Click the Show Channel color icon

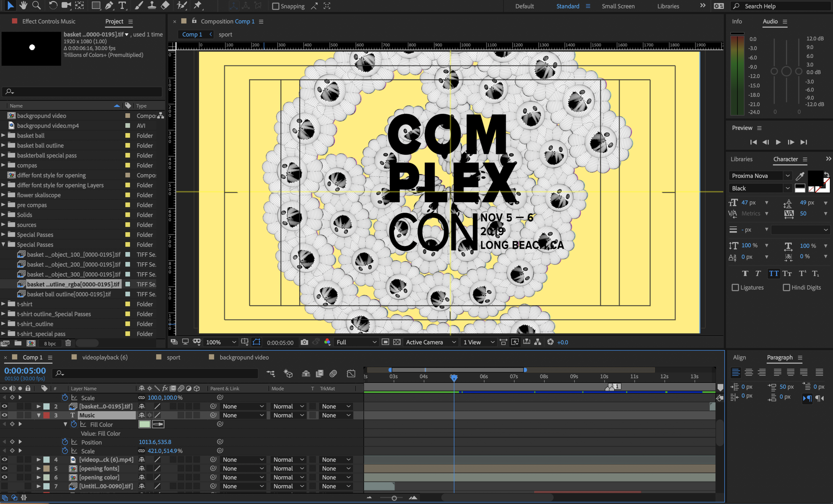pyautogui.click(x=327, y=342)
